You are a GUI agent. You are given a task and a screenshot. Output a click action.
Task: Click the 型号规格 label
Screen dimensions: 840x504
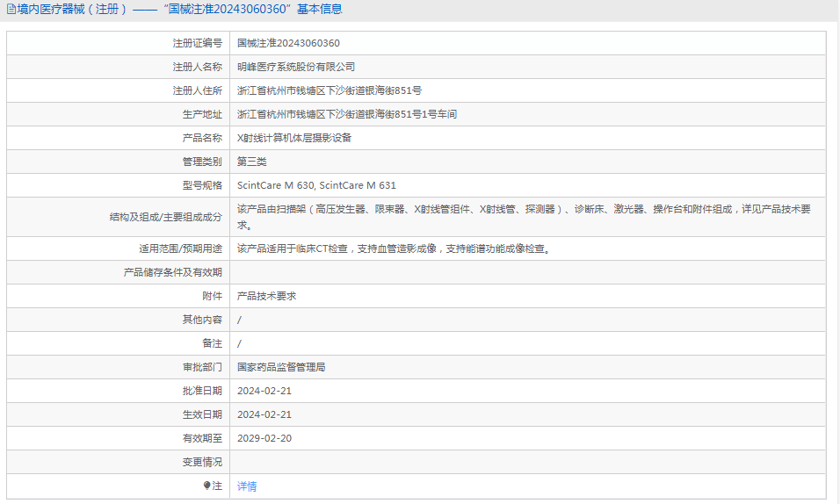(x=202, y=185)
